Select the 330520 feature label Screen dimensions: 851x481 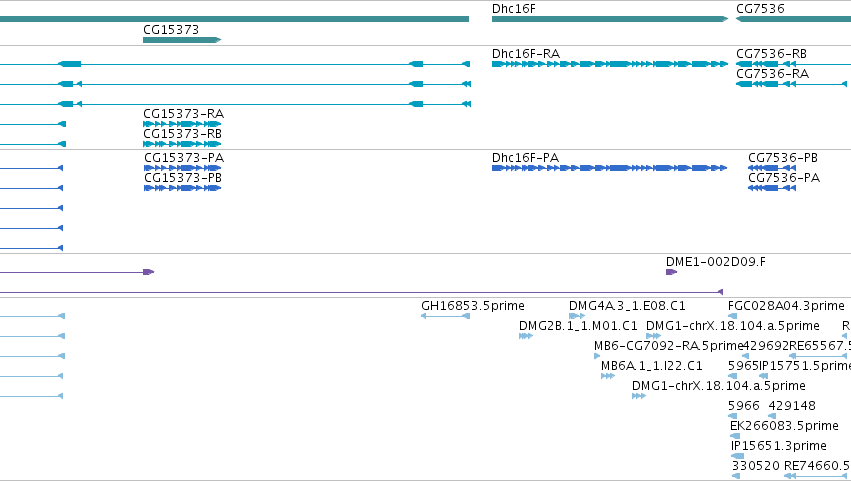click(755, 466)
